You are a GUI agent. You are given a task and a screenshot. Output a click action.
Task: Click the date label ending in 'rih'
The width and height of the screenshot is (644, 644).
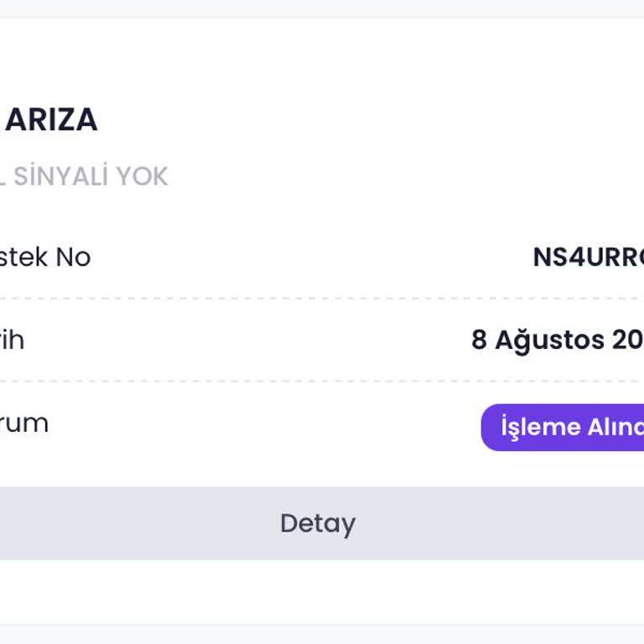(12, 340)
